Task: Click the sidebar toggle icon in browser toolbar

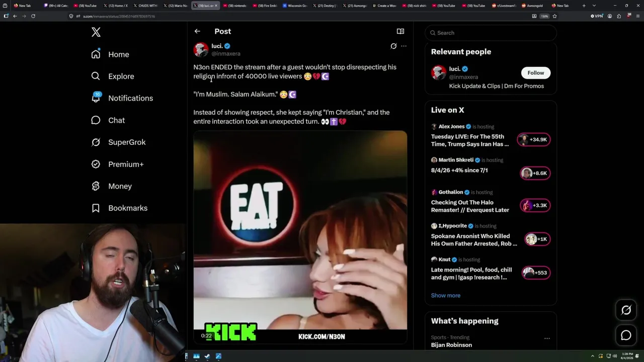Action: pos(6,16)
